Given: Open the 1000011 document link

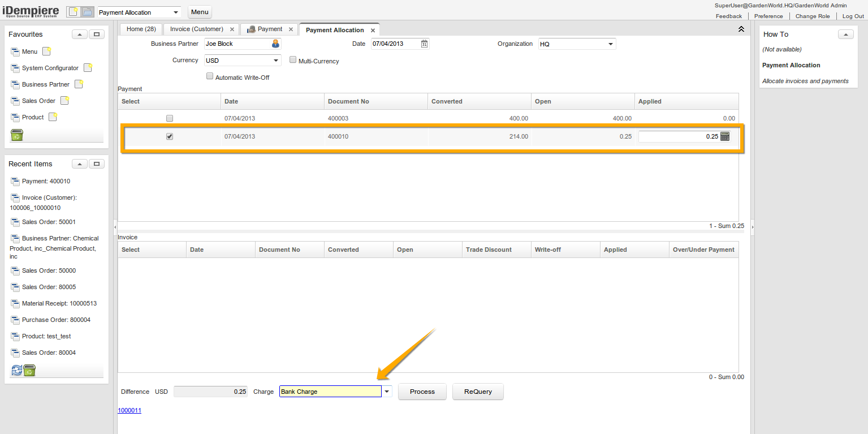Looking at the screenshot, I should click(129, 410).
